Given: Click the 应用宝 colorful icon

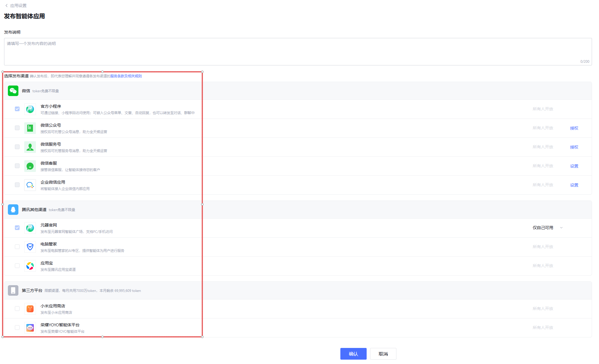Looking at the screenshot, I should tap(30, 266).
